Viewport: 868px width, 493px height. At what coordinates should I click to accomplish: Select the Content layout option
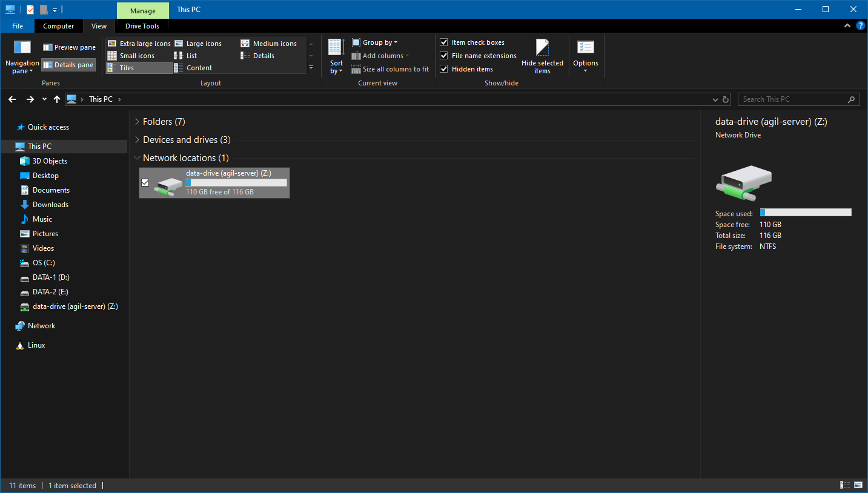193,68
